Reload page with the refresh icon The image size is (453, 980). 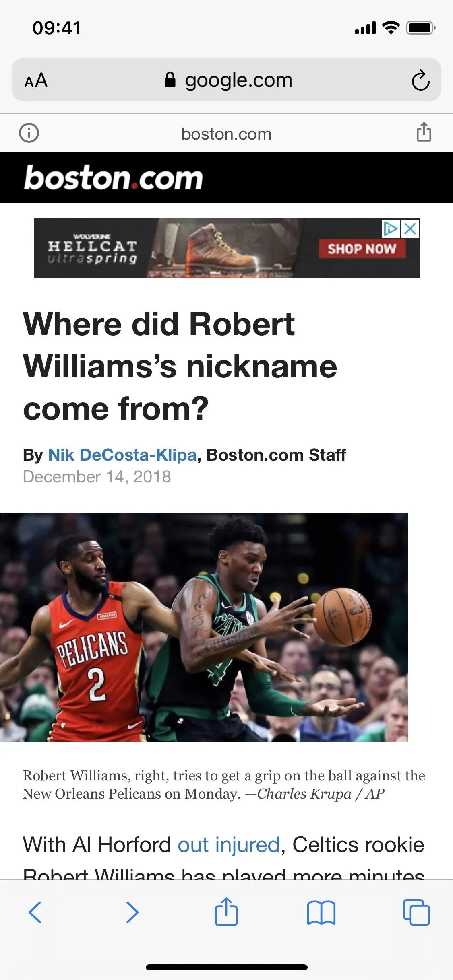click(420, 80)
